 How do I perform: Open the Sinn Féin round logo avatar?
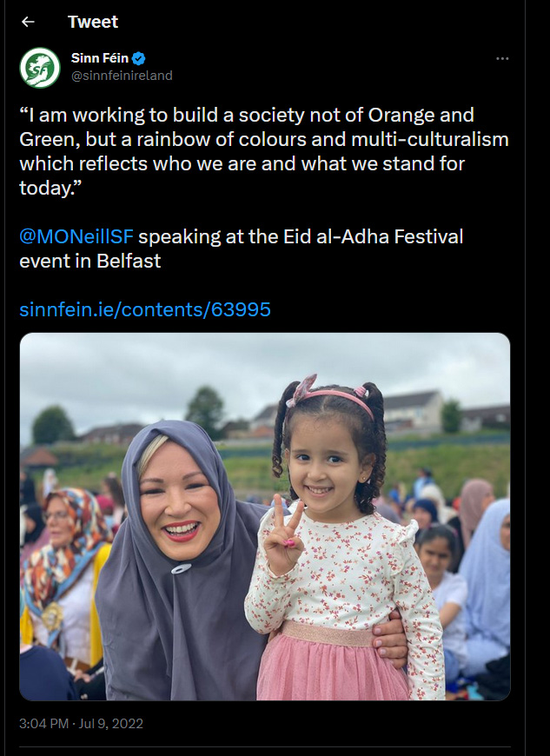40,68
